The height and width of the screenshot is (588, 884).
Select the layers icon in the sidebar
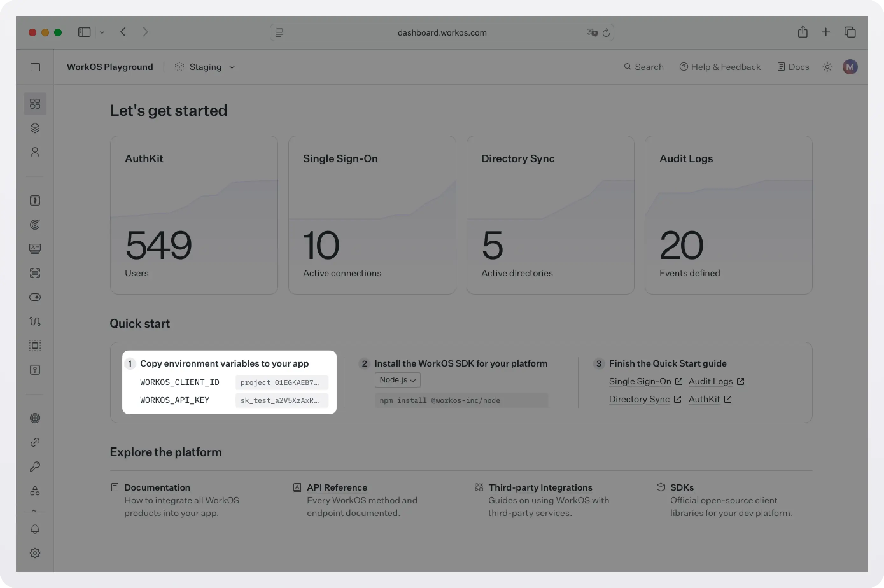[35, 128]
